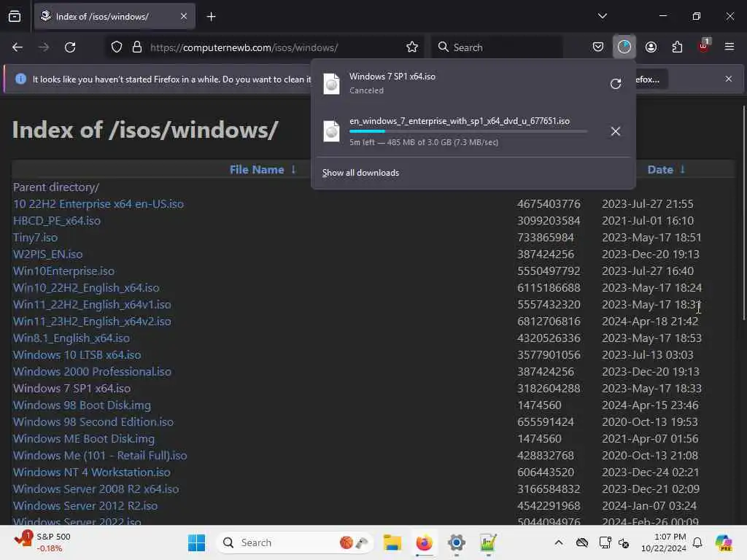Select file size 4675403776
747x560 pixels.
click(549, 204)
